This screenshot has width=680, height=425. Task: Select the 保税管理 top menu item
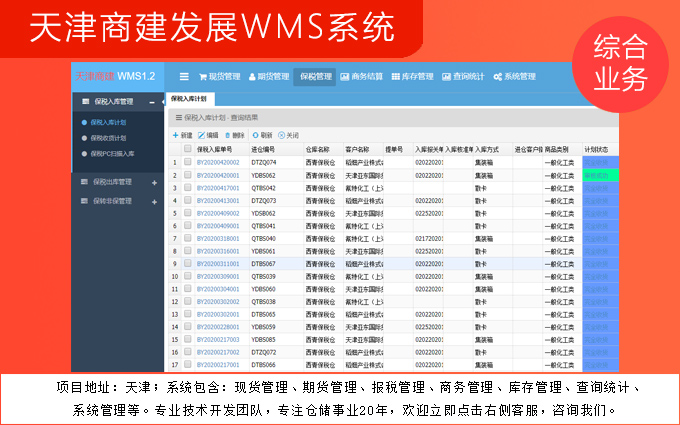click(315, 76)
